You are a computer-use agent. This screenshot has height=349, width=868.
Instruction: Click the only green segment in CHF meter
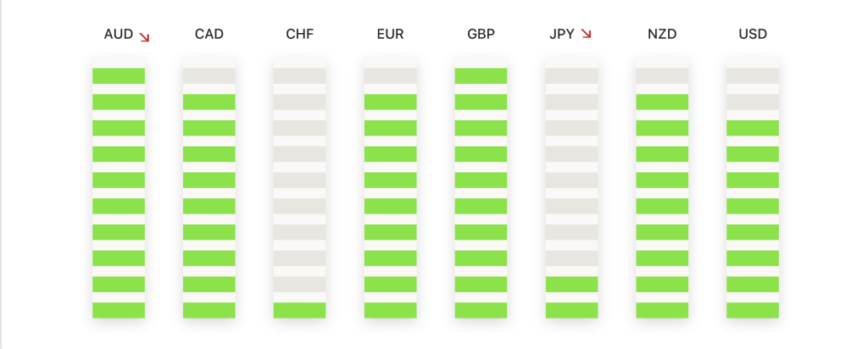tap(299, 310)
